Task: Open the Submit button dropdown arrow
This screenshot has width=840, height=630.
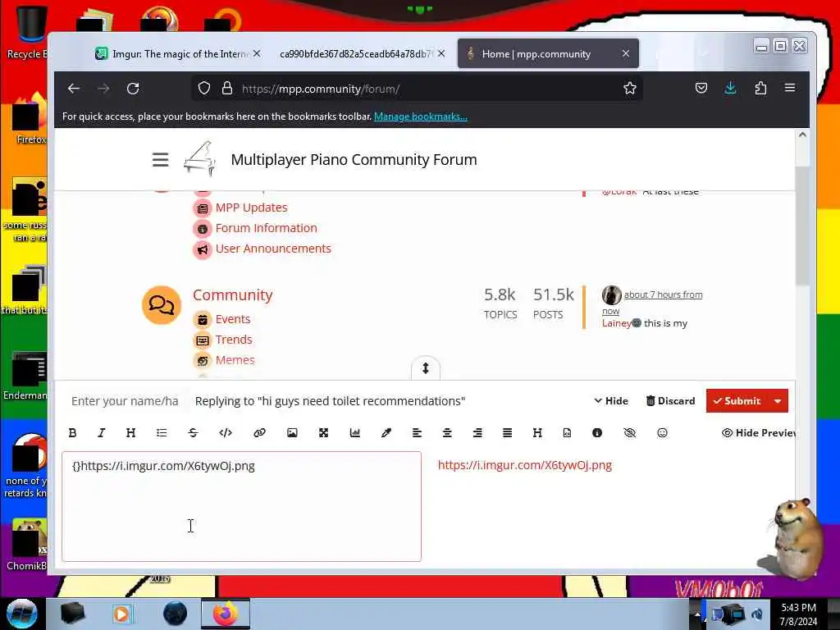Action: click(778, 400)
